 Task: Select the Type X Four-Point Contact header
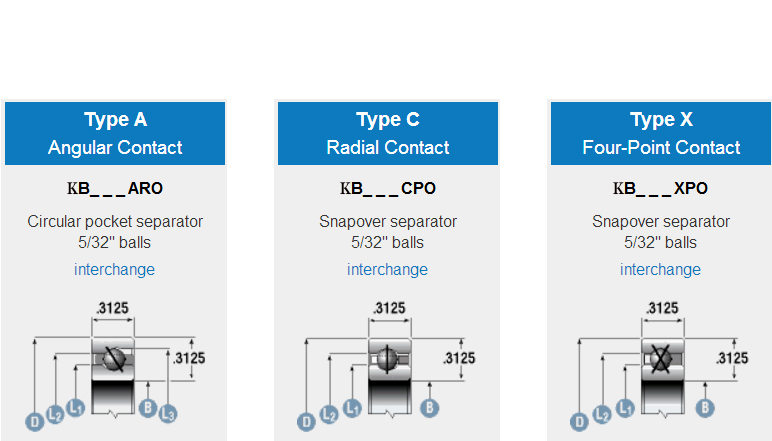pos(661,133)
